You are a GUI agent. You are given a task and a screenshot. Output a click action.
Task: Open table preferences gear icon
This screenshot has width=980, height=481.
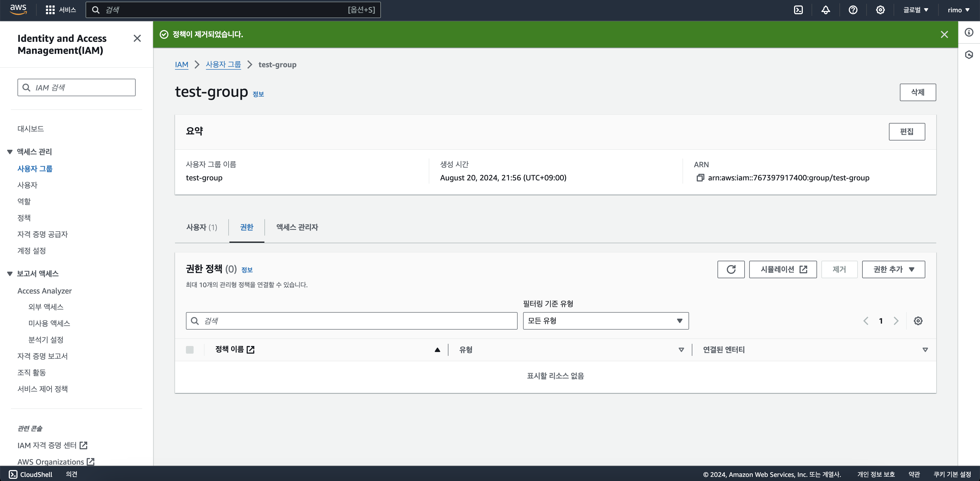click(x=918, y=321)
